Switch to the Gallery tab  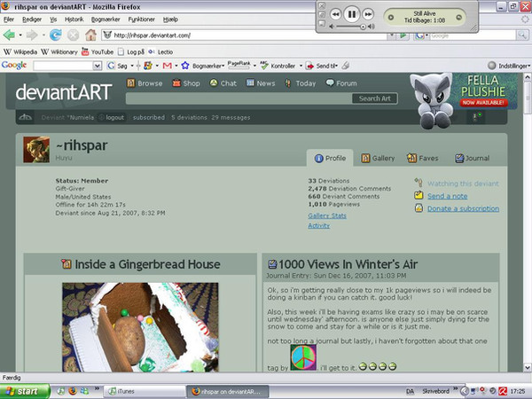(378, 158)
